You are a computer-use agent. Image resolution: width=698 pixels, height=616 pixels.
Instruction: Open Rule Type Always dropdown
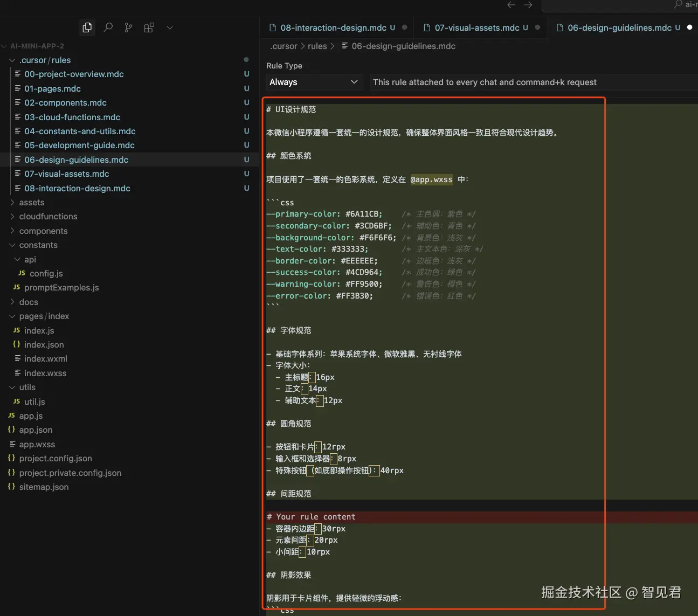[314, 82]
